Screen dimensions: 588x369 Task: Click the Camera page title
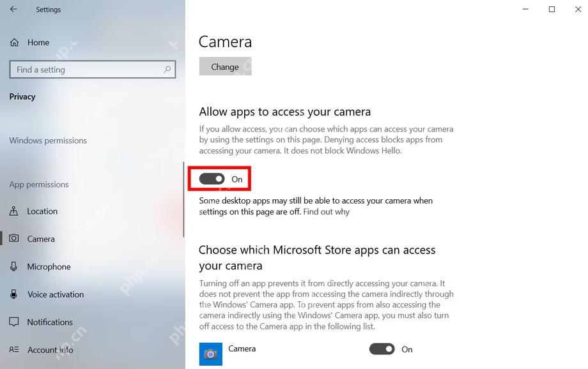(x=225, y=41)
